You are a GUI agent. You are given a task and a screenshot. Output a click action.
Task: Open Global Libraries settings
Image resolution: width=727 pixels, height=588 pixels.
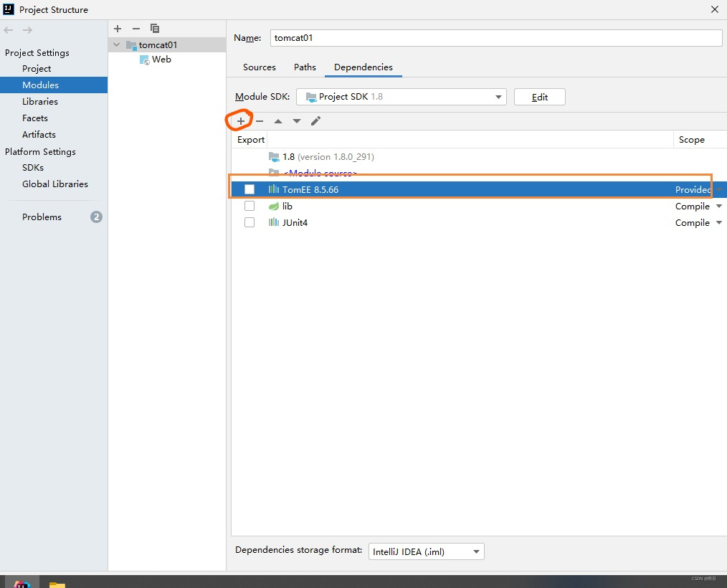click(54, 184)
